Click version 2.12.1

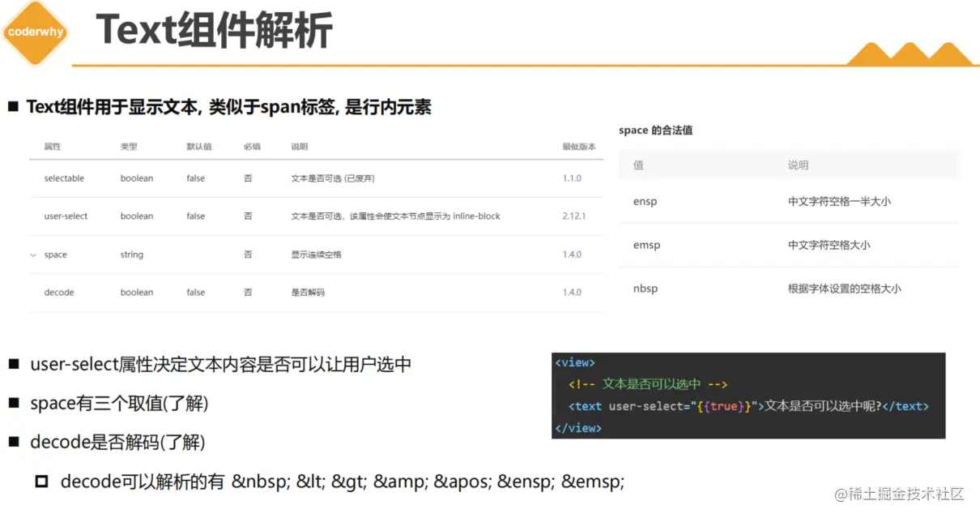pos(574,216)
